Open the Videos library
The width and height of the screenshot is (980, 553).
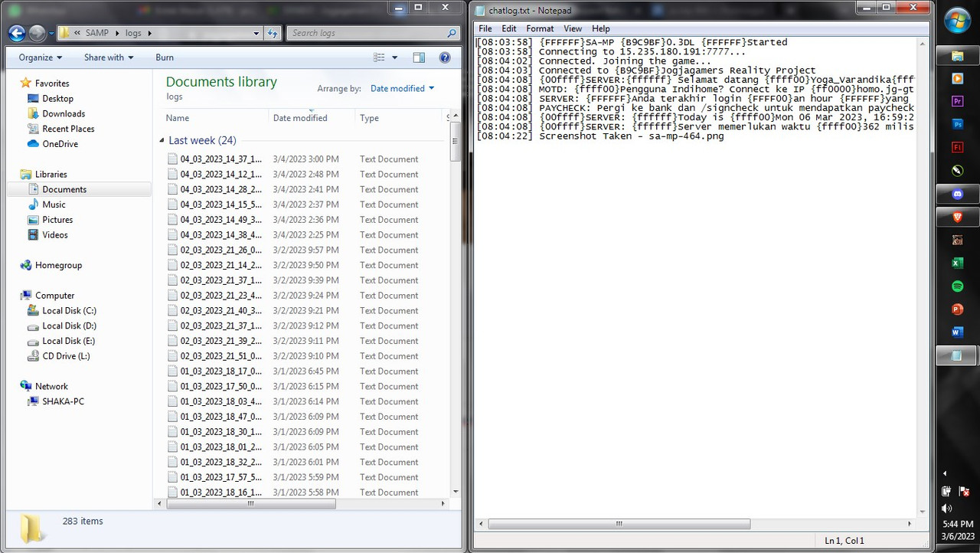[x=55, y=235]
